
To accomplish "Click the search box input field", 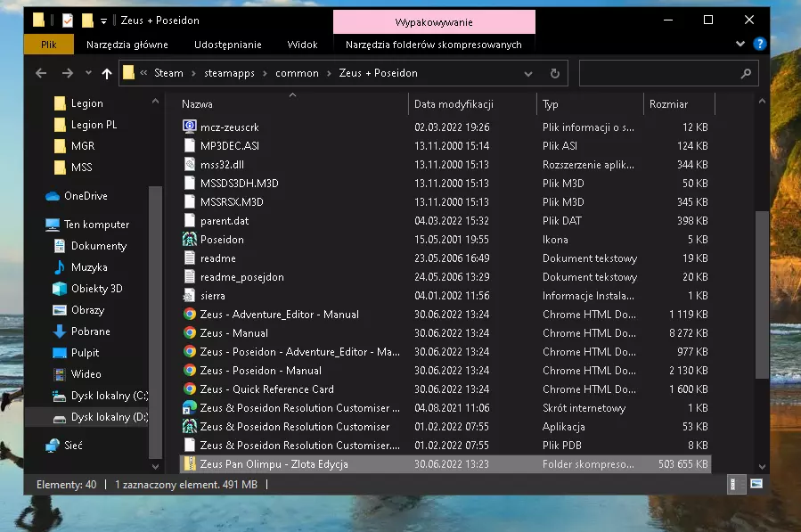I will 659,73.
